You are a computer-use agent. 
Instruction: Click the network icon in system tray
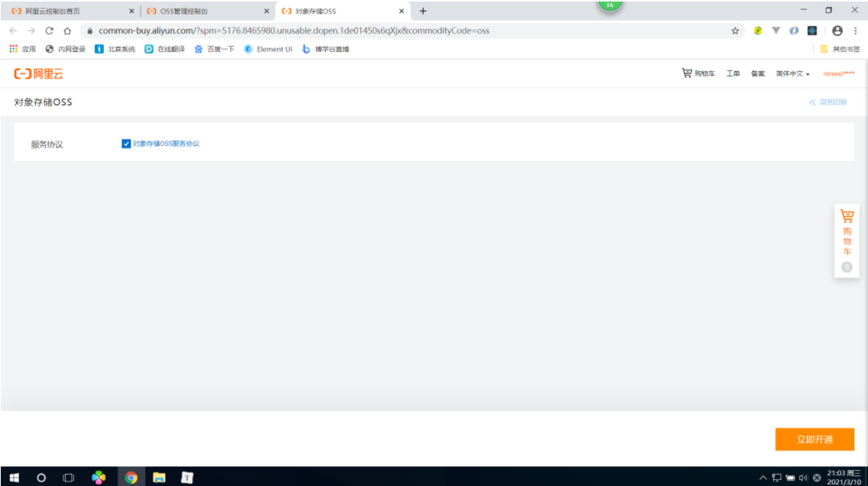point(777,478)
